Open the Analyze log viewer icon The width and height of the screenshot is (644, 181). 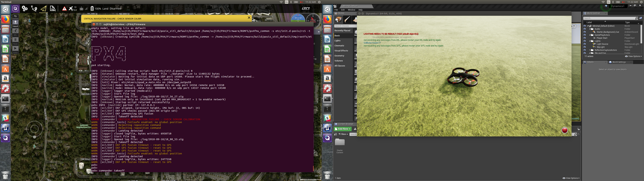pos(53,9)
